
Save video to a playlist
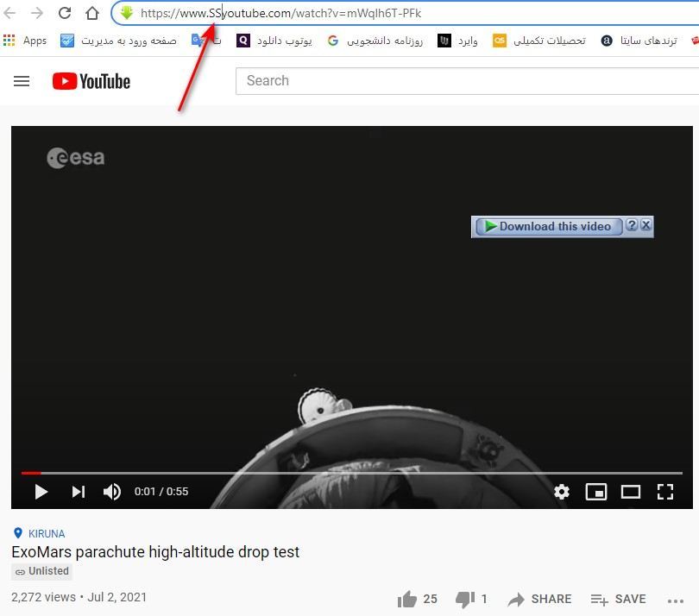click(618, 599)
